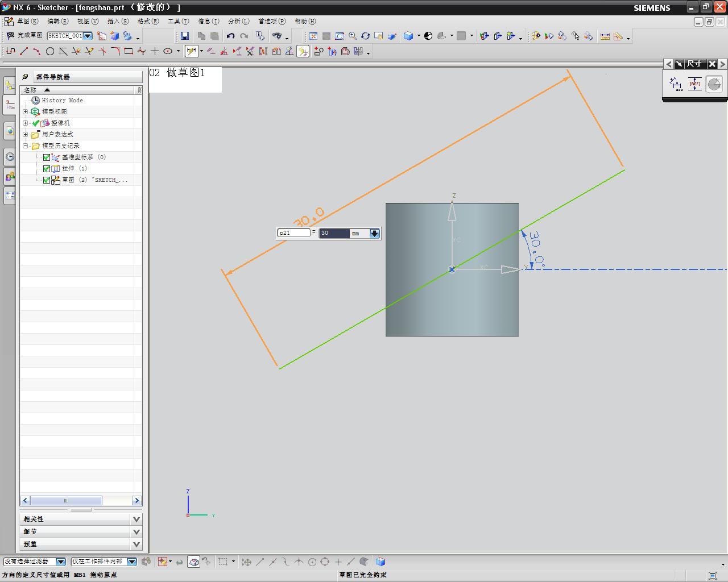Select the Circle sketch tool
Screen dimensions: 728x582
50,51
